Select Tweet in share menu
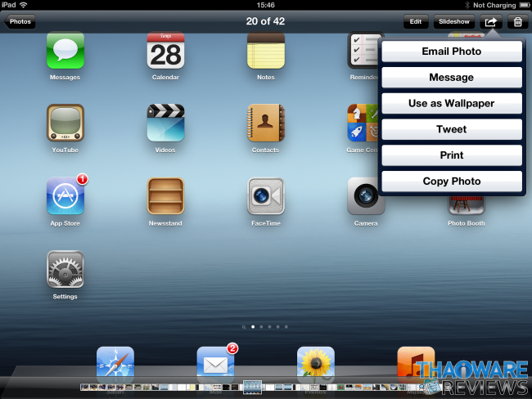The image size is (532, 399). [452, 129]
